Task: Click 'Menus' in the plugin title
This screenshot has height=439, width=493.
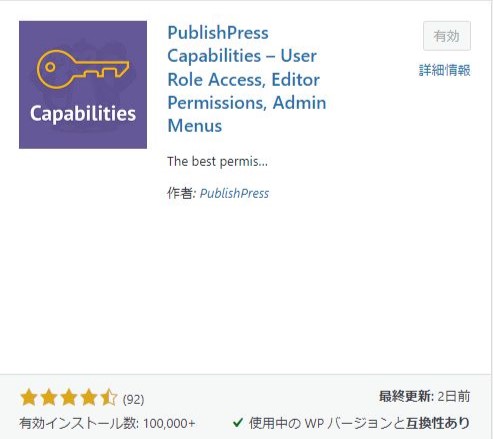Action: coord(195,126)
